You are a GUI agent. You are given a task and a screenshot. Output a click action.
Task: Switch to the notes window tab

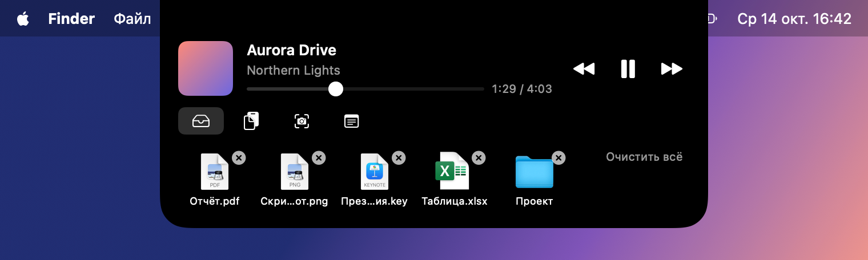pos(352,121)
